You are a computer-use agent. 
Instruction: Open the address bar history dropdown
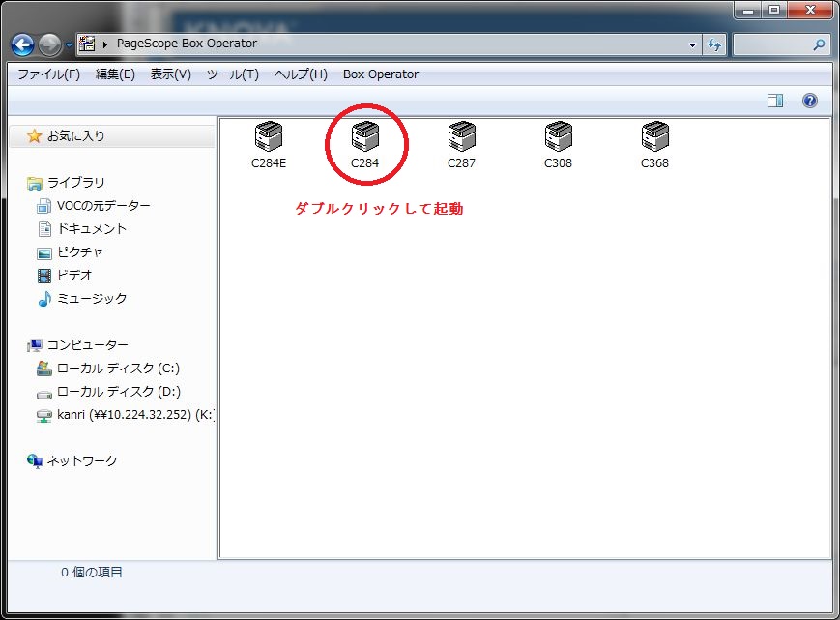pos(692,44)
